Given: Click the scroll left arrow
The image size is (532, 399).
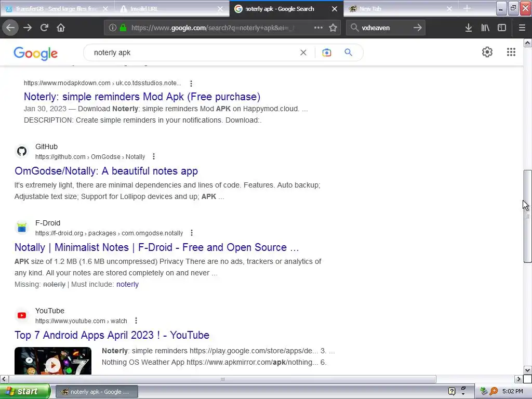Looking at the screenshot, I should (4, 379).
